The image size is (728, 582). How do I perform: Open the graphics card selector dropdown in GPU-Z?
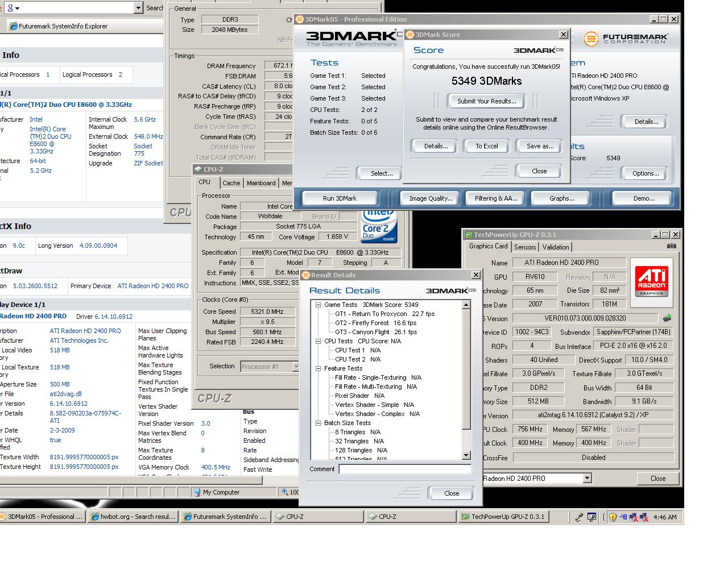[587, 479]
